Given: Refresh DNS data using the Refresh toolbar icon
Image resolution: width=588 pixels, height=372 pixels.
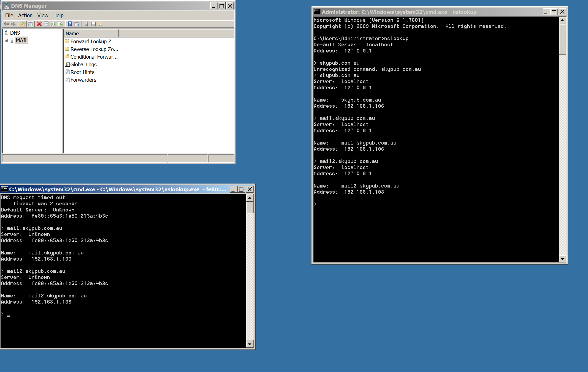Looking at the screenshot, I should tap(54, 24).
